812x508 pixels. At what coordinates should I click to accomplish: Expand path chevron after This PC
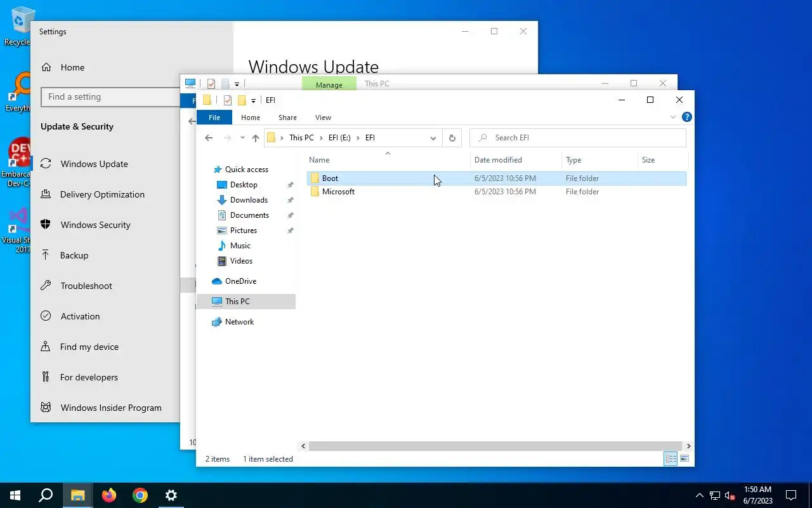(321, 138)
